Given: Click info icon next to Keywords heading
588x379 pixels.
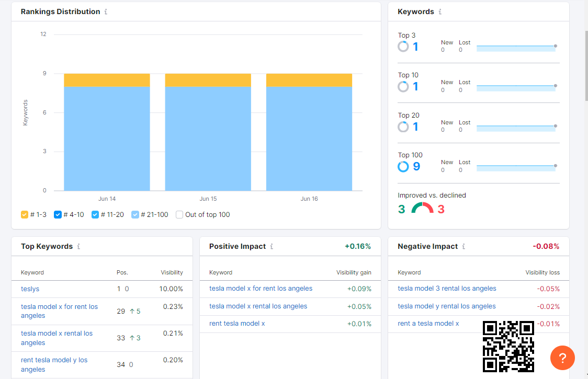Looking at the screenshot, I should [440, 12].
